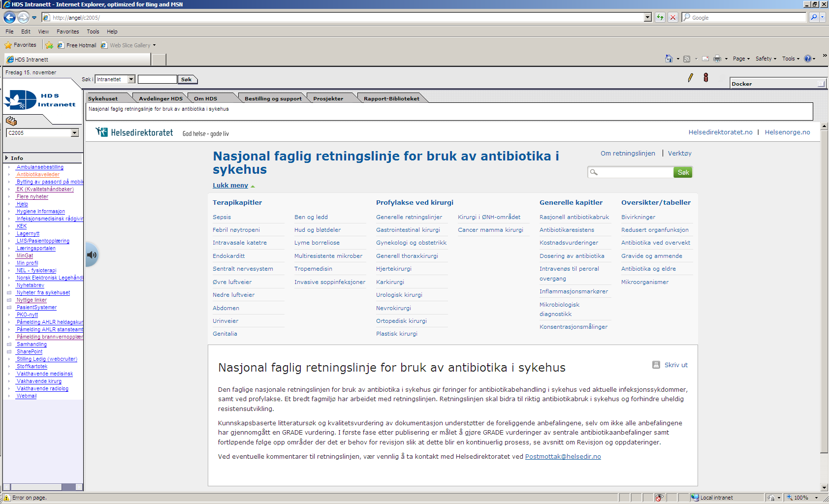Screen dimensions: 829x504
Task: Click the empty new tab button
Action: tap(159, 60)
